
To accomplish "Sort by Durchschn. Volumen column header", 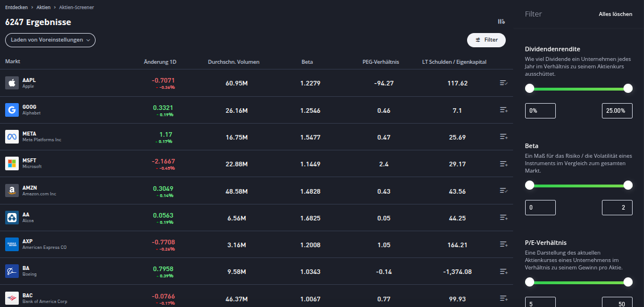I will pyautogui.click(x=234, y=62).
